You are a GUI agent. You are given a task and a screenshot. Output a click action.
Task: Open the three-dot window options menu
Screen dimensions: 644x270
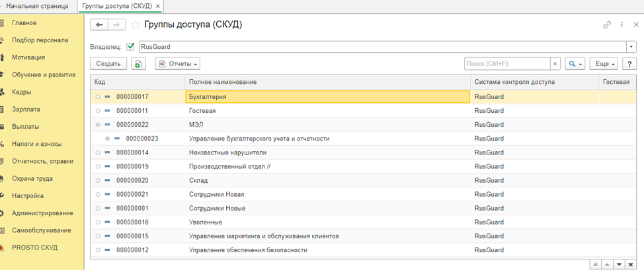click(x=622, y=24)
